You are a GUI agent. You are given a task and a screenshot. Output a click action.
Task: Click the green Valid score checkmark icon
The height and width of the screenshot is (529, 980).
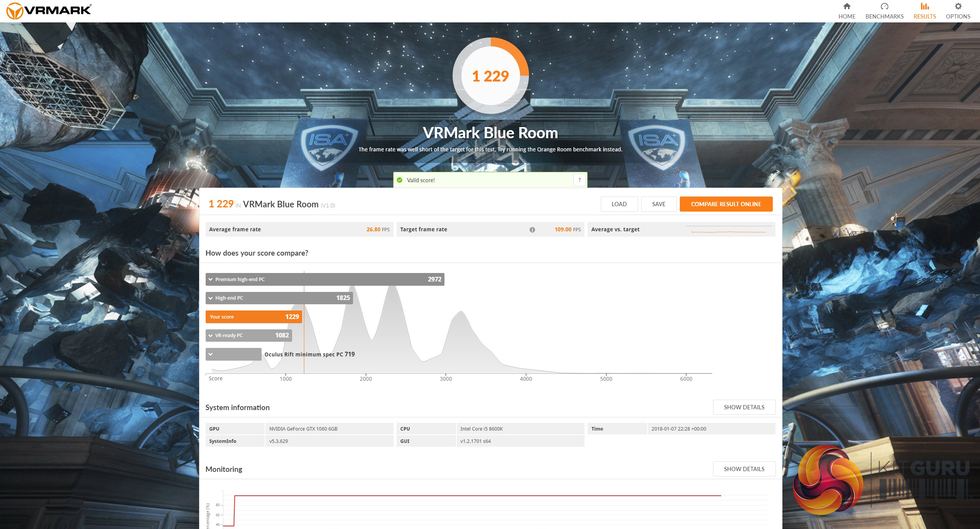pos(400,180)
